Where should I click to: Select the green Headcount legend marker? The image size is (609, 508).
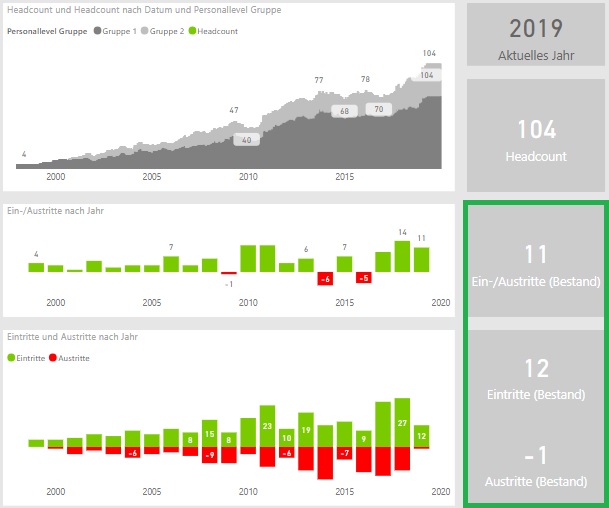(193, 32)
